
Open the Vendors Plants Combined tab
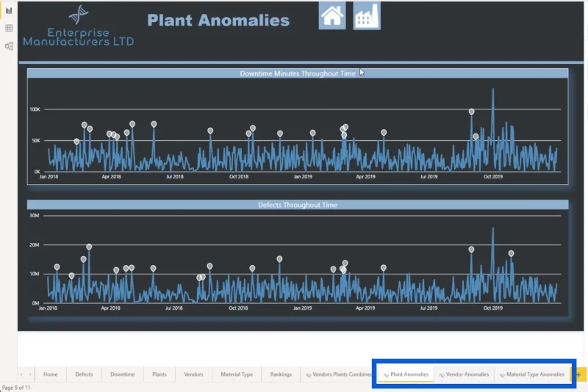pos(338,374)
